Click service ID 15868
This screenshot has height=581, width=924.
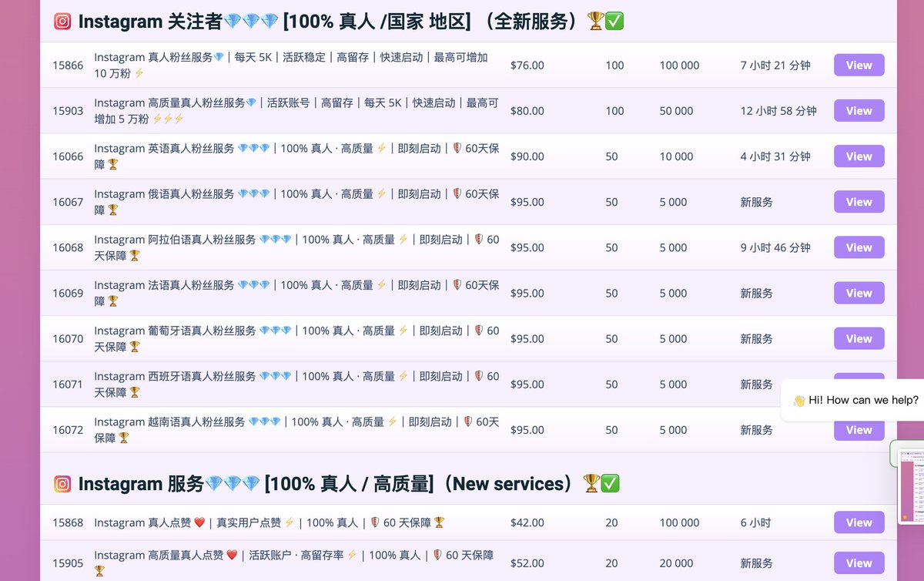click(68, 522)
